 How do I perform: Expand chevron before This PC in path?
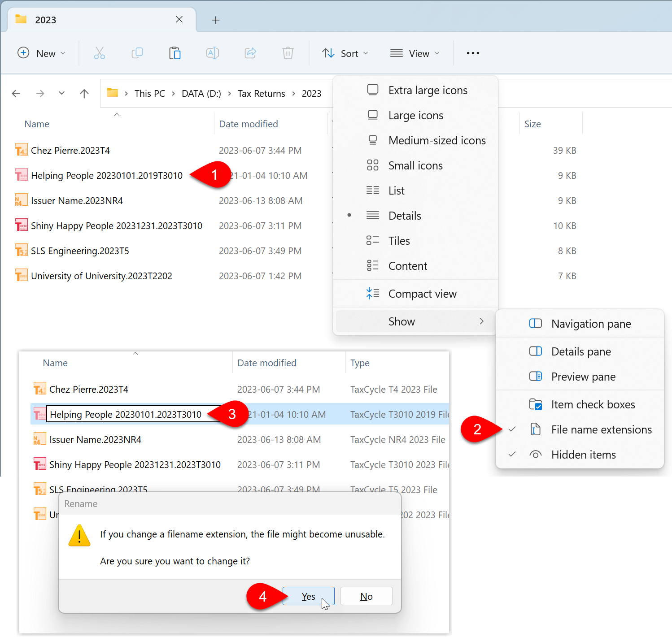click(127, 94)
